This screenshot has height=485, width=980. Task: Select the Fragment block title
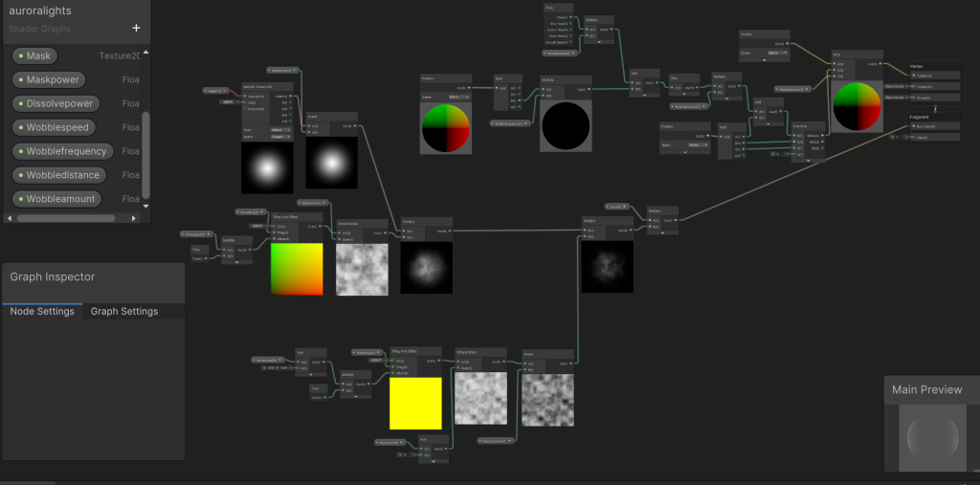(x=919, y=117)
